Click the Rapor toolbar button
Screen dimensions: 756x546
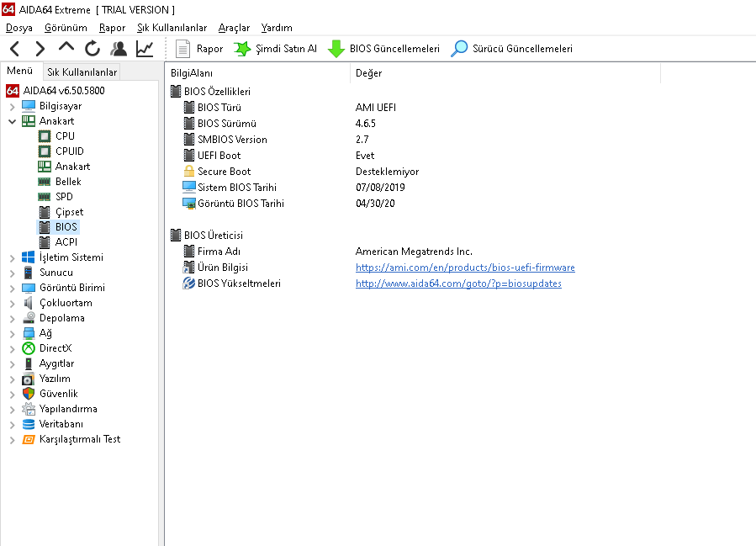tap(199, 49)
